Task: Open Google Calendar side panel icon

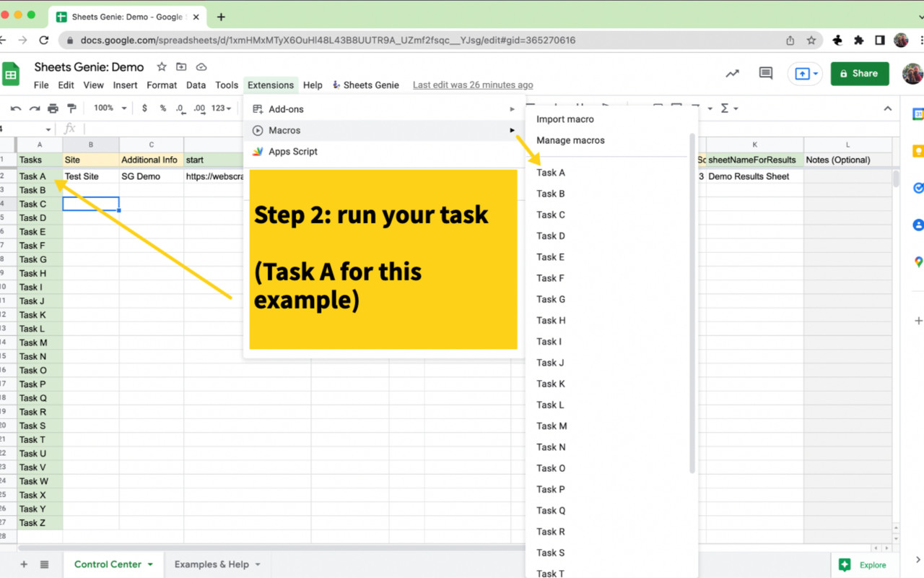Action: pos(918,114)
